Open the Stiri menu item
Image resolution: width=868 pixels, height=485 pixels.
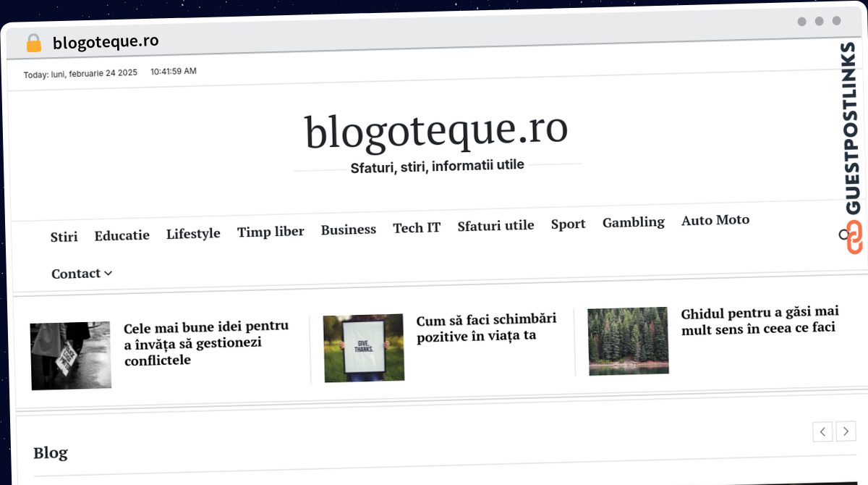tap(64, 237)
